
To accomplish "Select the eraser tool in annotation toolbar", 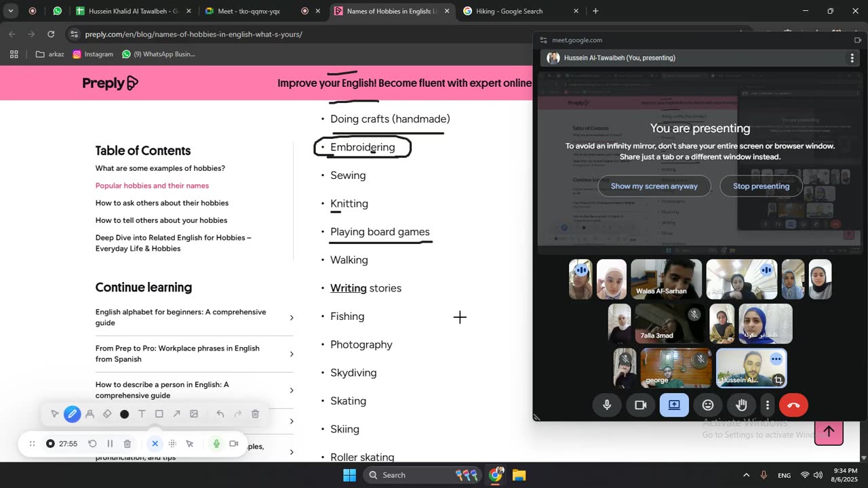I will point(107,414).
